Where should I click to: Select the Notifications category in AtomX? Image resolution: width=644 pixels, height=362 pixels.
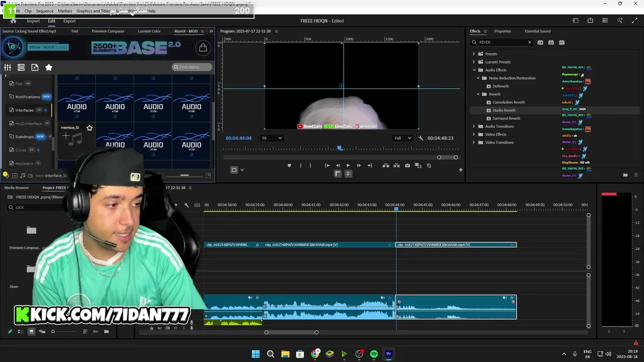point(27,97)
